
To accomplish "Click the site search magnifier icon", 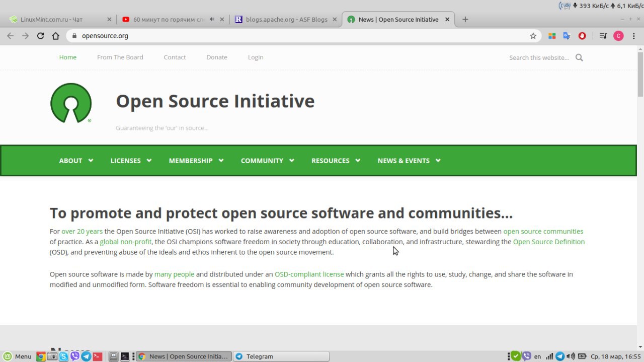I will pos(579,57).
